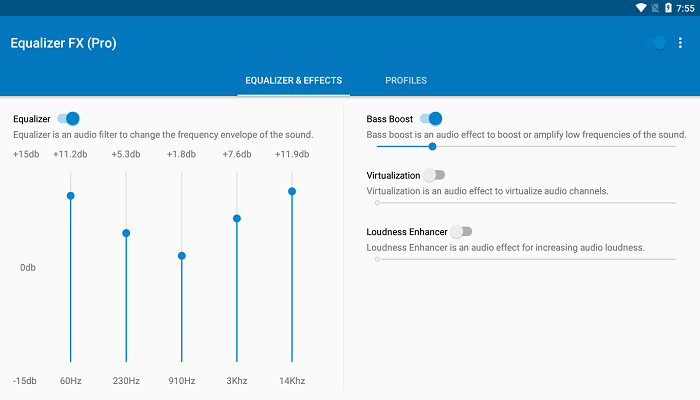Select the Equalizer & Effects tab
This screenshot has height=400, width=700.
pos(294,81)
